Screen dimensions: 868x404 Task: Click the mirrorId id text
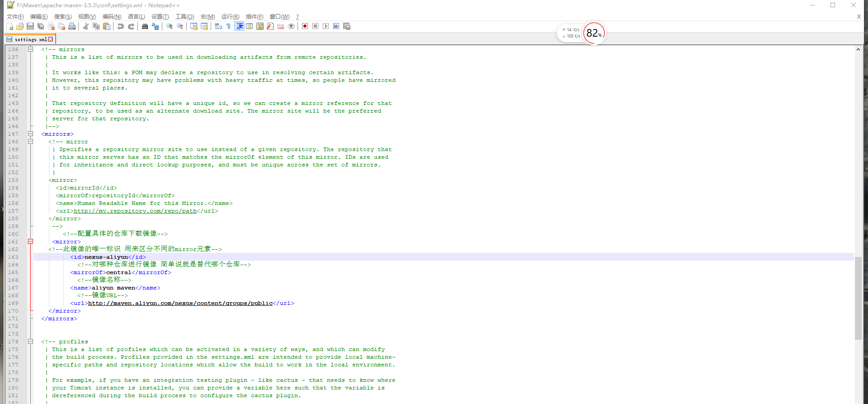[85, 188]
